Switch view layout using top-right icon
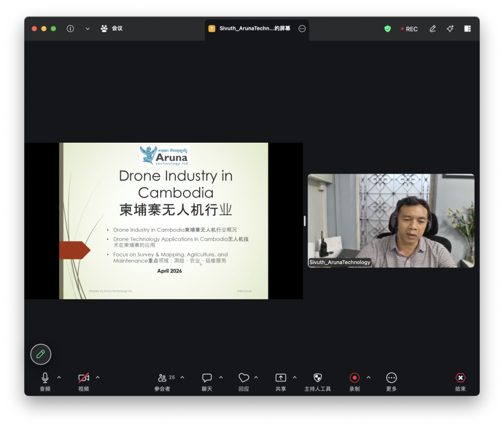The width and height of the screenshot is (504, 428). (x=467, y=29)
